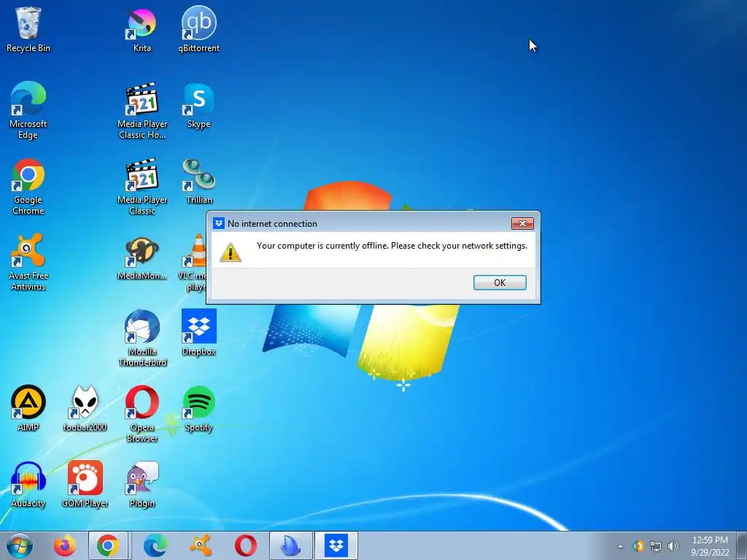Click the Show desktop strip beside the clock
747x560 pixels.
[742, 545]
